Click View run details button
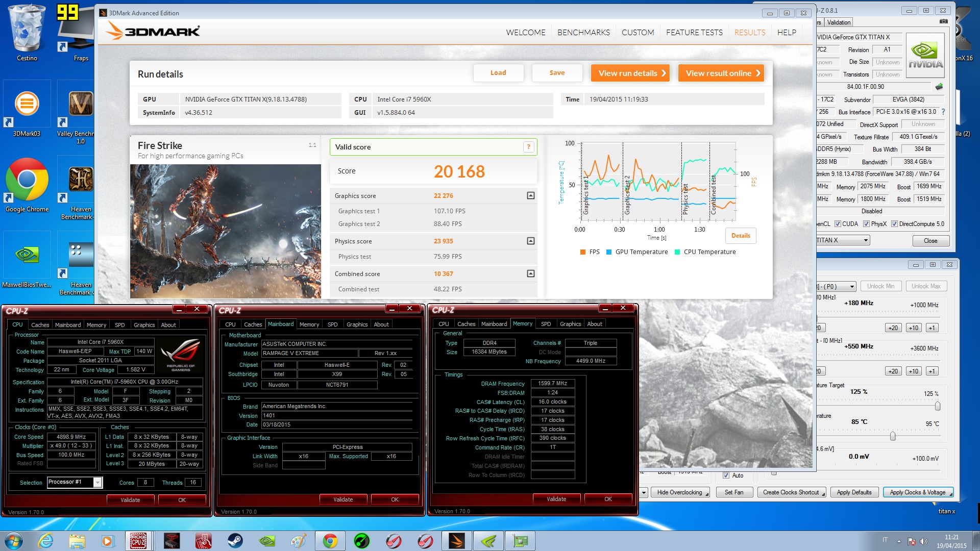Screen dimensions: 980x551 pyautogui.click(x=631, y=73)
